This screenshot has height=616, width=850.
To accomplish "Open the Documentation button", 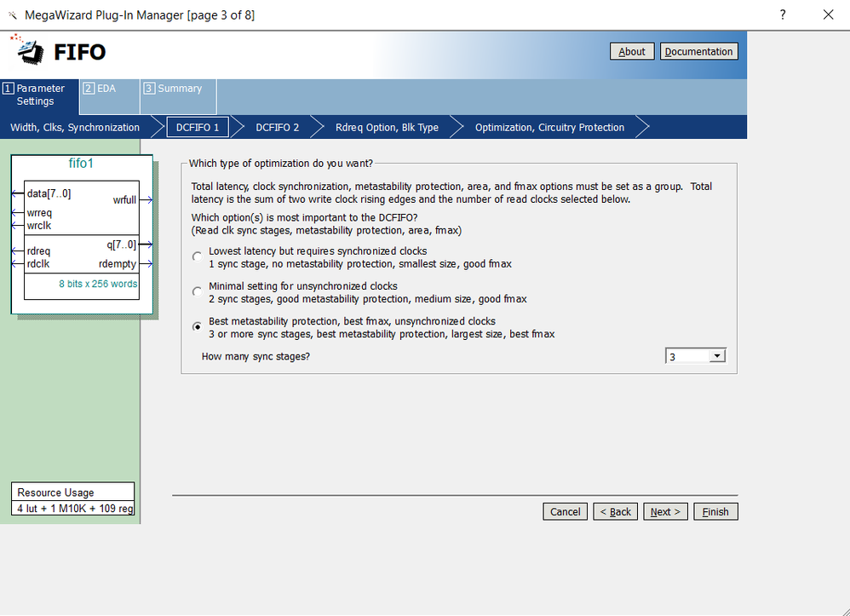I will click(x=698, y=51).
